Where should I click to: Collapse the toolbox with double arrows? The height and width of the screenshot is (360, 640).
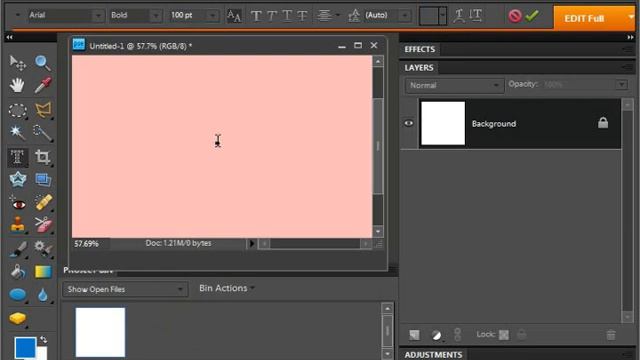[x=9, y=37]
